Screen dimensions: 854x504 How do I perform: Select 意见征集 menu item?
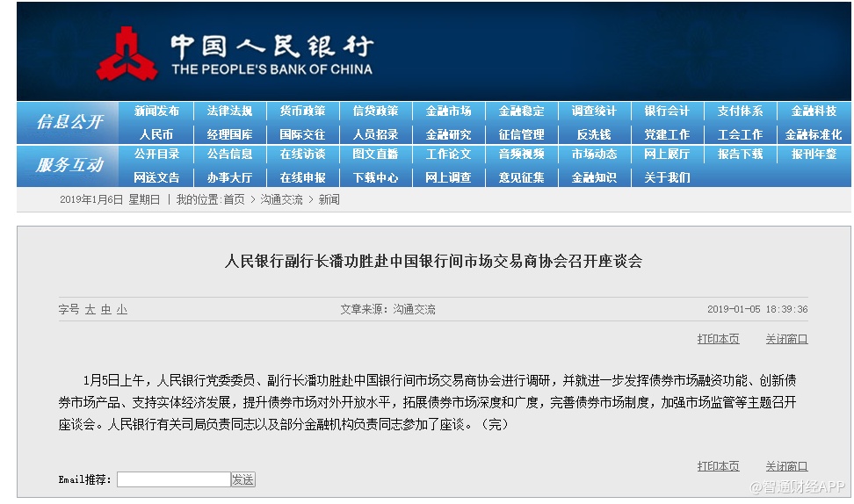pyautogui.click(x=521, y=177)
